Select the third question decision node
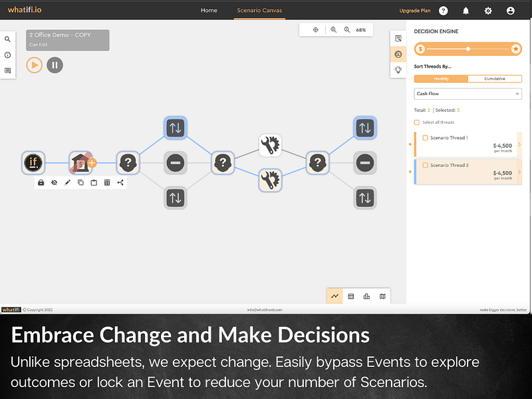The image size is (532, 399). (318, 163)
